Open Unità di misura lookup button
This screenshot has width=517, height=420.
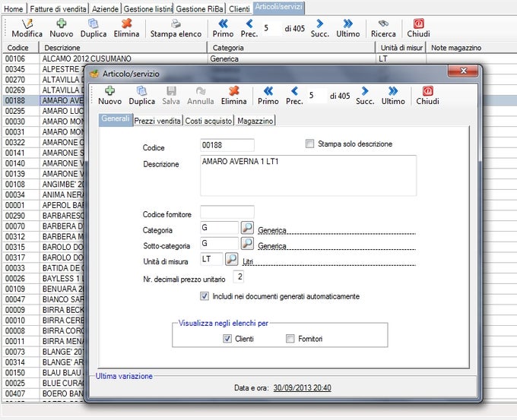click(x=231, y=259)
